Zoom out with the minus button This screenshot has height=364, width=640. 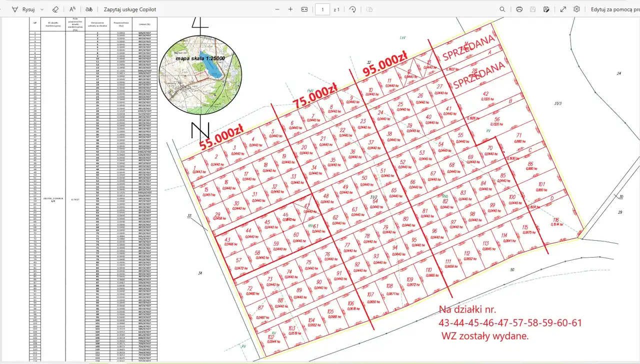[x=277, y=9]
